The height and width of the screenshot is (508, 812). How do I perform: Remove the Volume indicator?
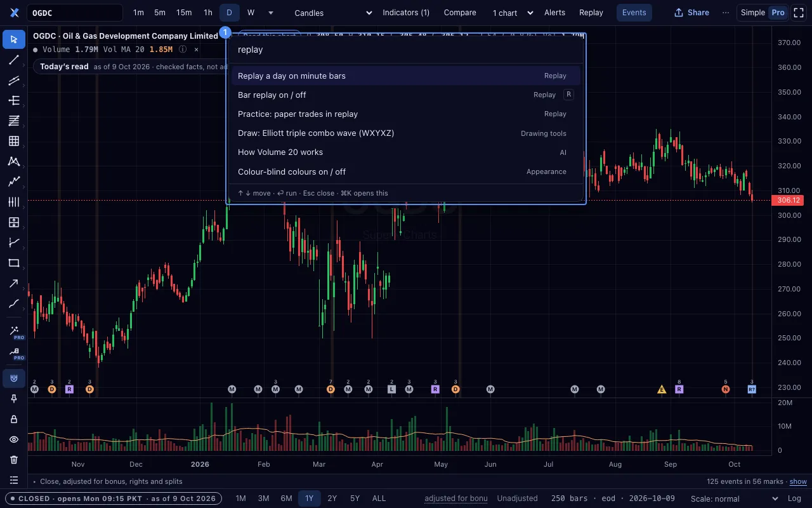click(x=196, y=50)
